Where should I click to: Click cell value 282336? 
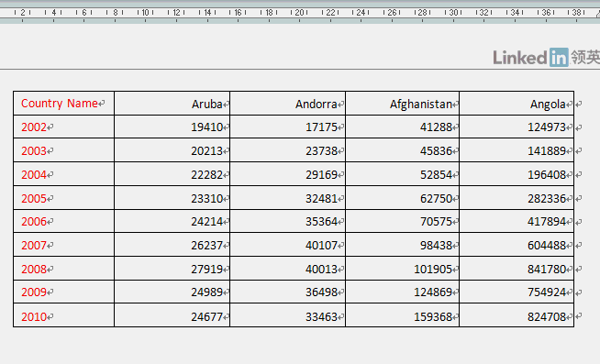[547, 198]
